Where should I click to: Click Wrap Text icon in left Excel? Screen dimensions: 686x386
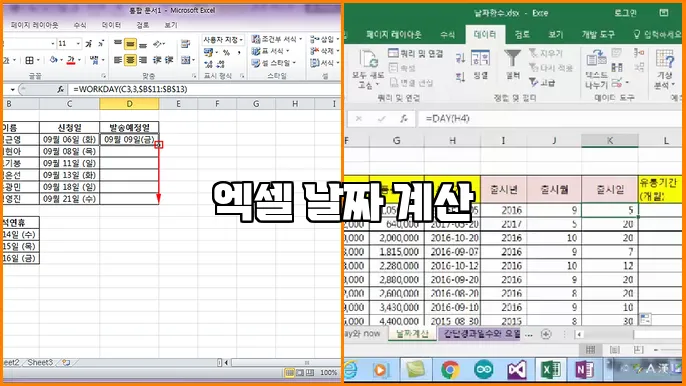186,44
